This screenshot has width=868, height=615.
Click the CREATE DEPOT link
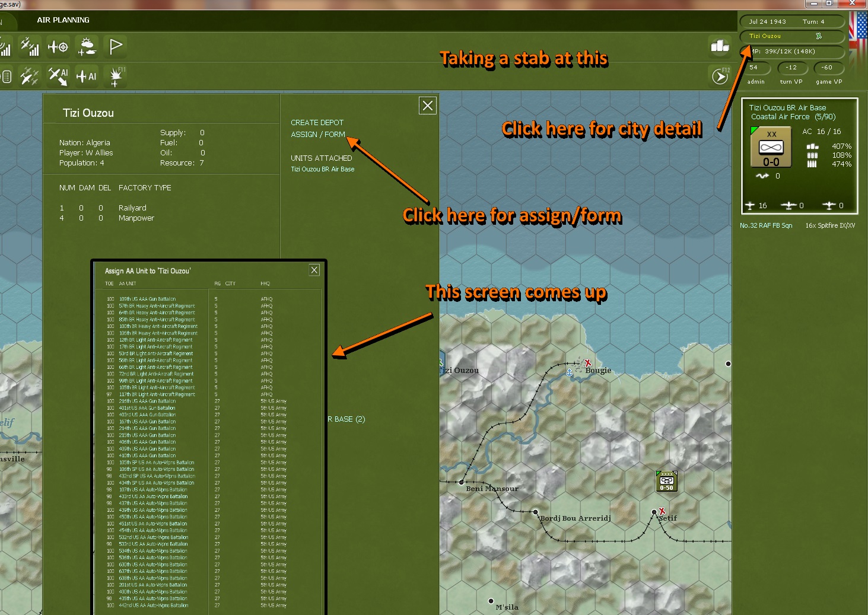pos(317,123)
